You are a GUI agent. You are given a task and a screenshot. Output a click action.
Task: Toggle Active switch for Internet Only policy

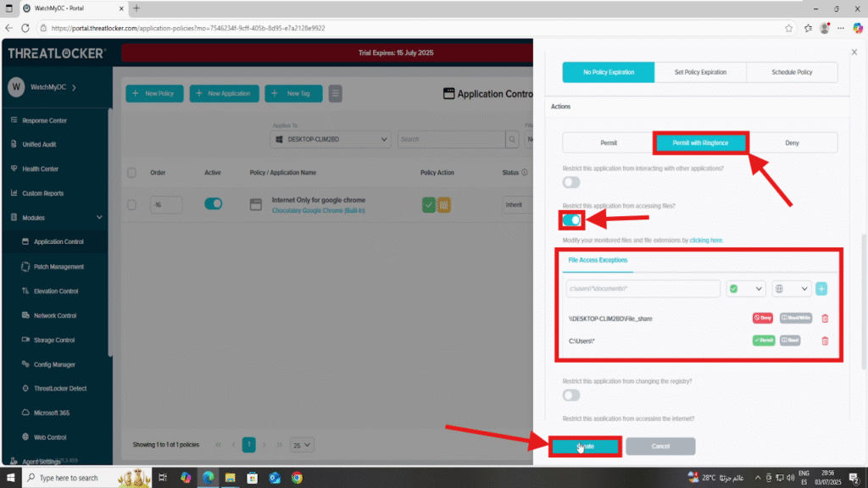click(x=213, y=203)
